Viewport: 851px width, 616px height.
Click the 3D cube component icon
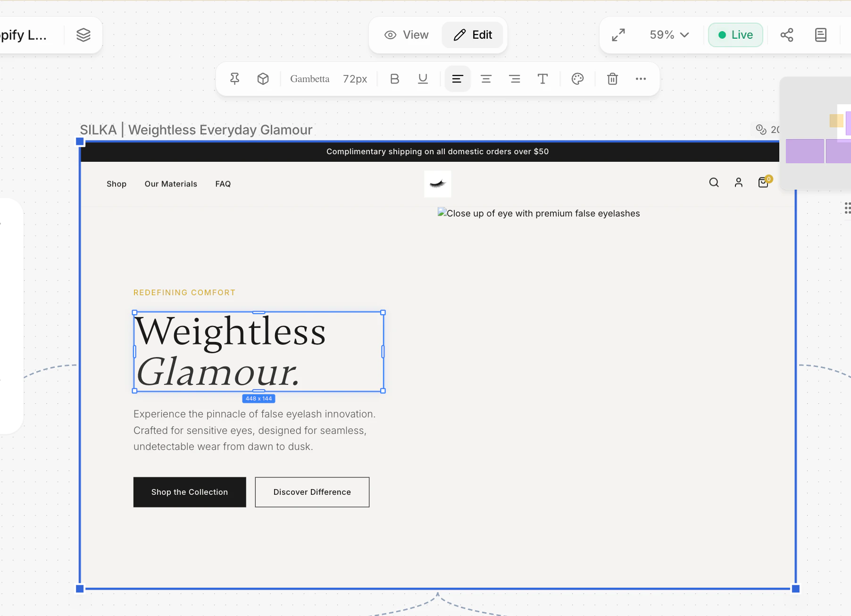click(x=263, y=79)
